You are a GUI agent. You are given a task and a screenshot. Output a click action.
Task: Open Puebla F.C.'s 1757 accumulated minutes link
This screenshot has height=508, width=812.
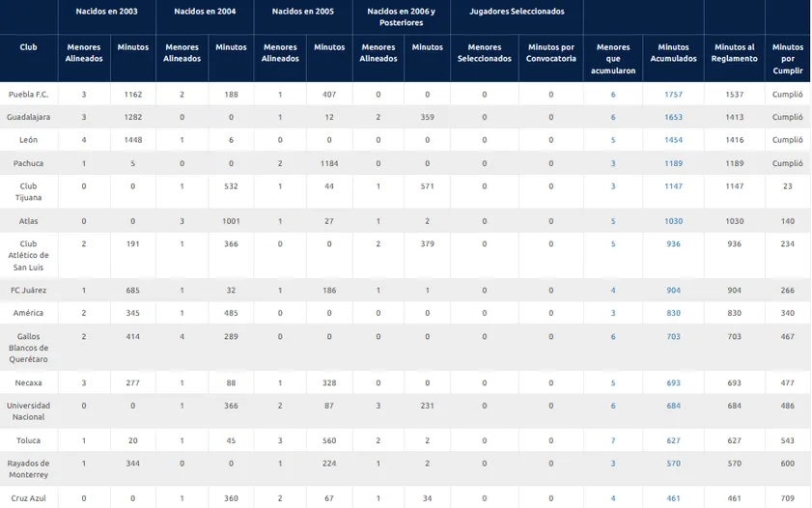click(673, 94)
